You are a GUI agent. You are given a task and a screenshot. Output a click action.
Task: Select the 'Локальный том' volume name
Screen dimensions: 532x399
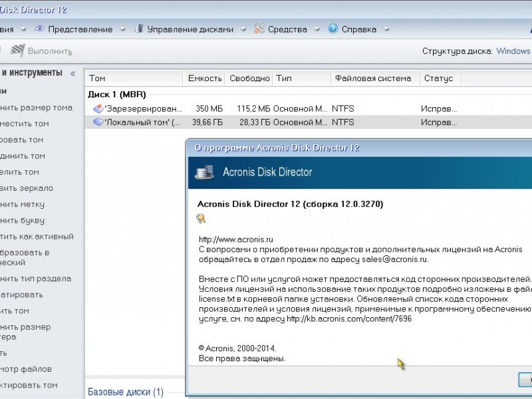pos(142,122)
